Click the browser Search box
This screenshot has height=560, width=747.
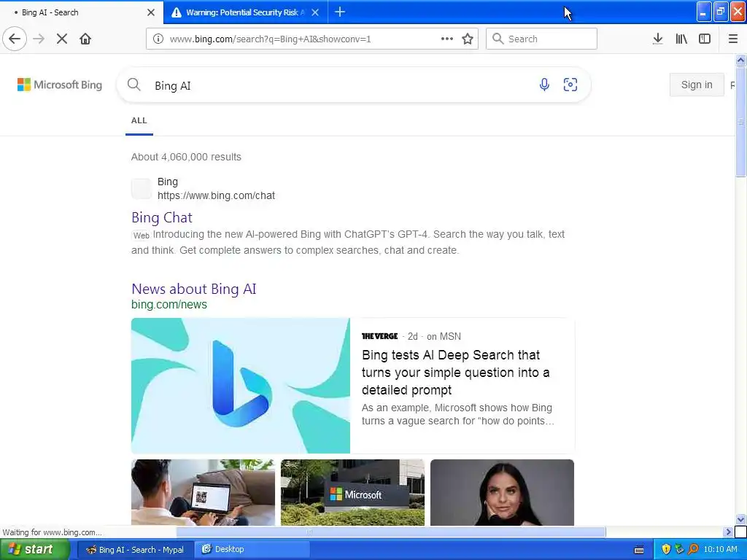pyautogui.click(x=542, y=39)
